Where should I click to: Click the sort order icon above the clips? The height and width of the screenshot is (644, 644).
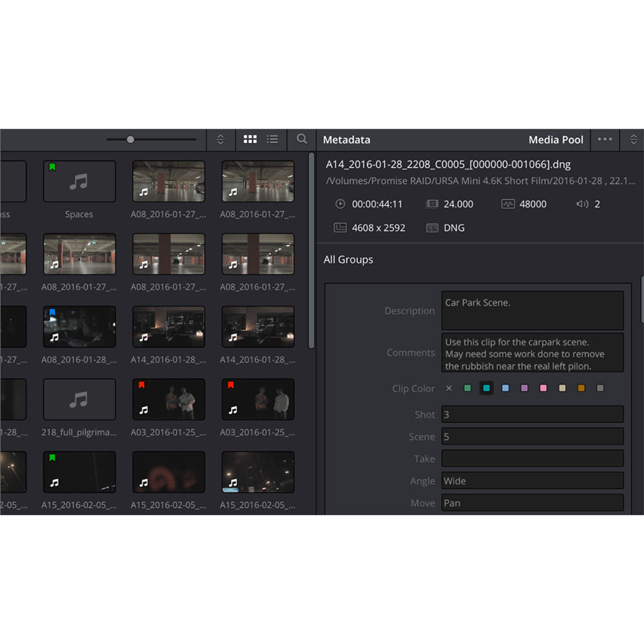[220, 139]
